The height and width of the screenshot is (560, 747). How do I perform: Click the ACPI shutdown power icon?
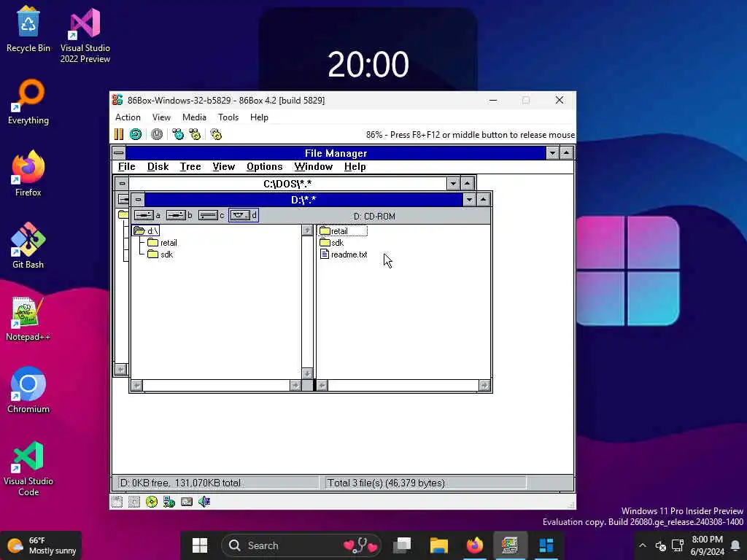point(157,134)
